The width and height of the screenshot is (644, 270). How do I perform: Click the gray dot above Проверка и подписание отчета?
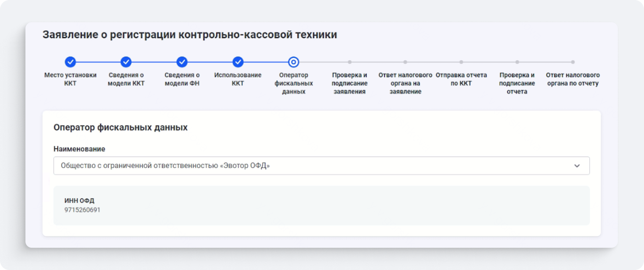coord(517,62)
